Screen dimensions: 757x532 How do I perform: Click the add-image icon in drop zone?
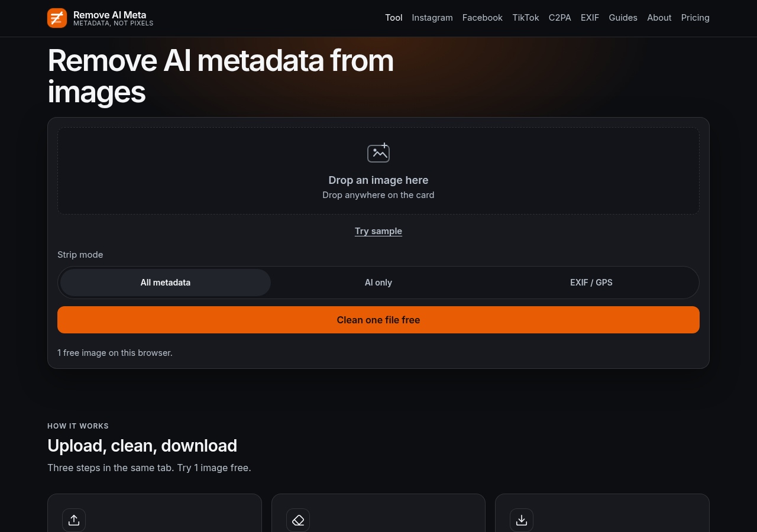click(378, 153)
